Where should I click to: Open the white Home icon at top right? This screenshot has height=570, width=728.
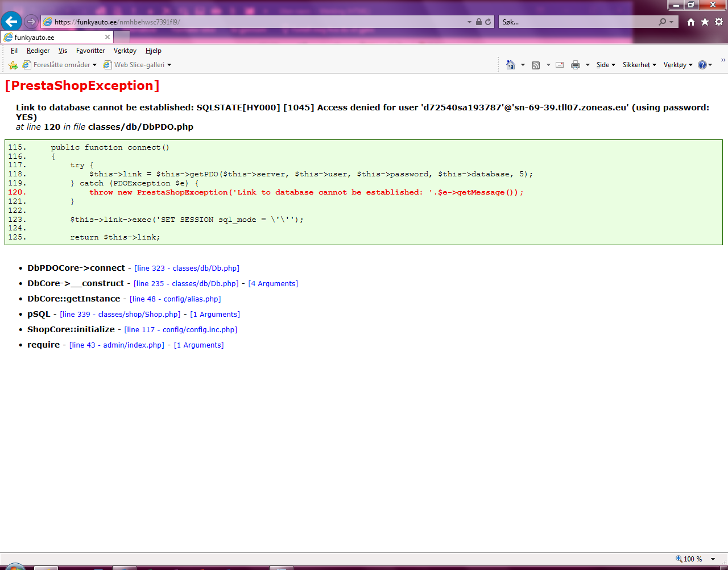[x=690, y=22]
